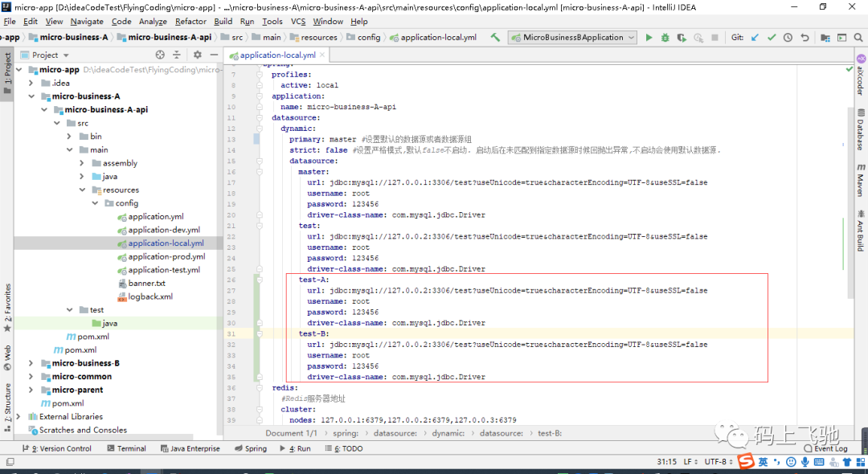Expand the .idea folder
Screen dimensions: 868x474
click(x=31, y=83)
